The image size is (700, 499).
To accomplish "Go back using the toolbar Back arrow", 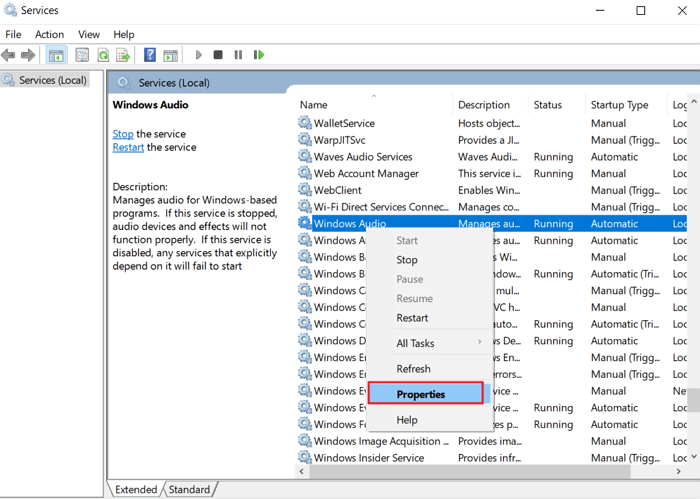I will (8, 55).
